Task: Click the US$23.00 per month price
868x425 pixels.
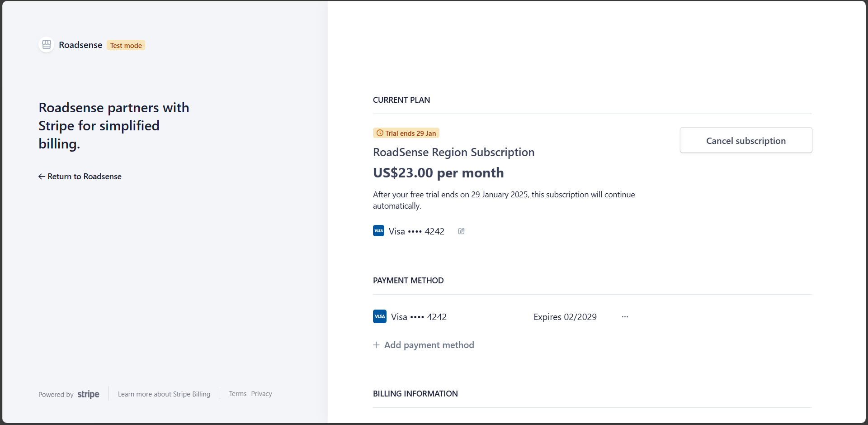Action: pos(438,173)
